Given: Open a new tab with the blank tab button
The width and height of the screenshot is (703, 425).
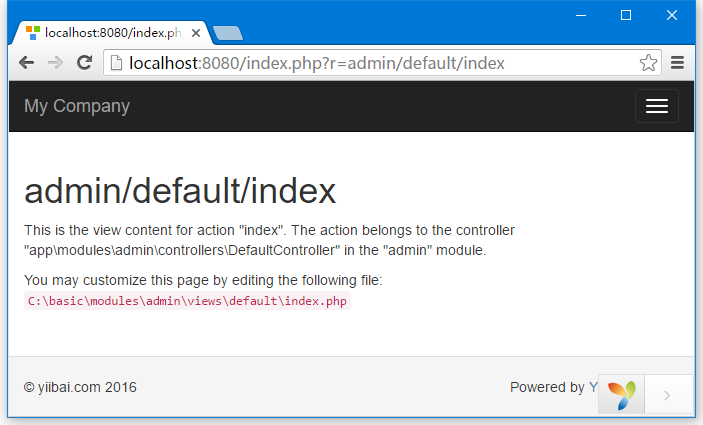Looking at the screenshot, I should click(228, 33).
